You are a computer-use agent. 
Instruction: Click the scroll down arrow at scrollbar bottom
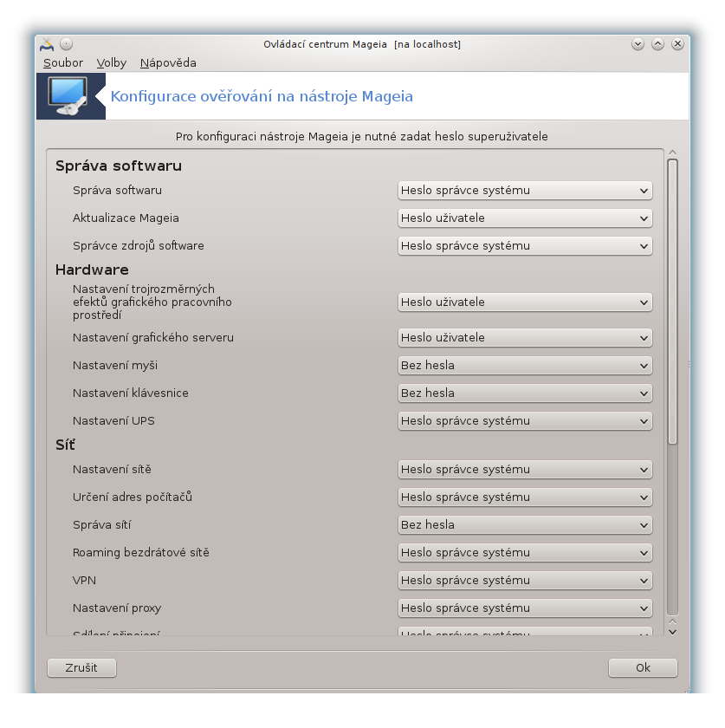[x=672, y=632]
